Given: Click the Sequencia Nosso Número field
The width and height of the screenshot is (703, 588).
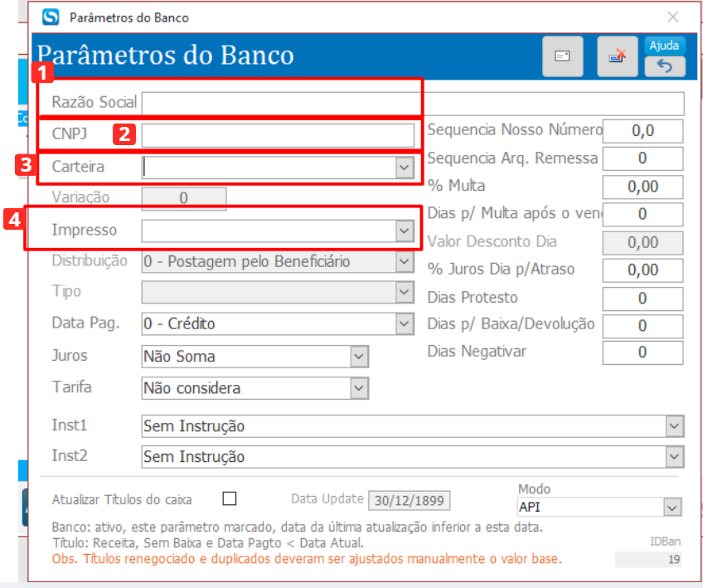Looking at the screenshot, I should [x=642, y=131].
